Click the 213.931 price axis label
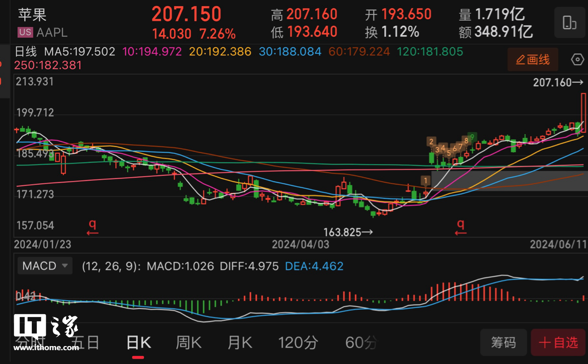The width and height of the screenshot is (588, 364). coord(35,82)
